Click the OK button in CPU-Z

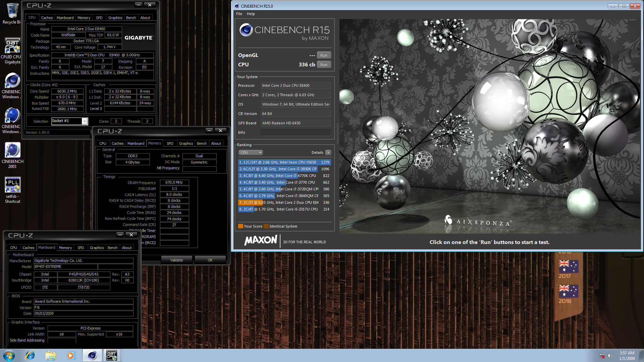pos(210,260)
